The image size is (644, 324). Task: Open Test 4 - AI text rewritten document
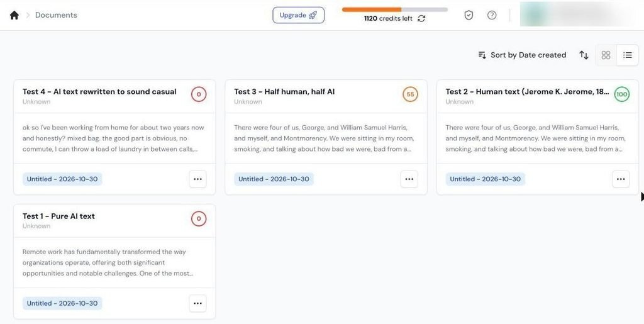click(x=99, y=92)
